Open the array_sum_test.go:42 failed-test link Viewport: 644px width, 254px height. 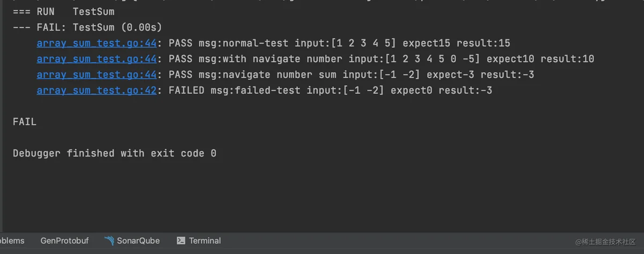[97, 91]
